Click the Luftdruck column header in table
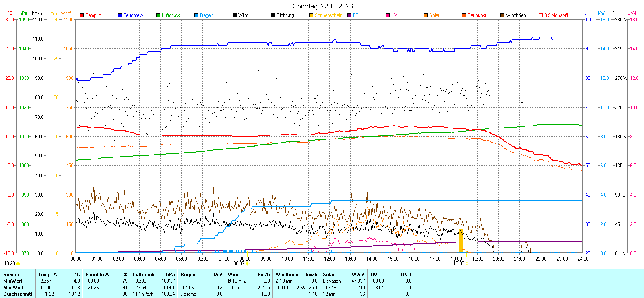The image size is (644, 298). [144, 275]
